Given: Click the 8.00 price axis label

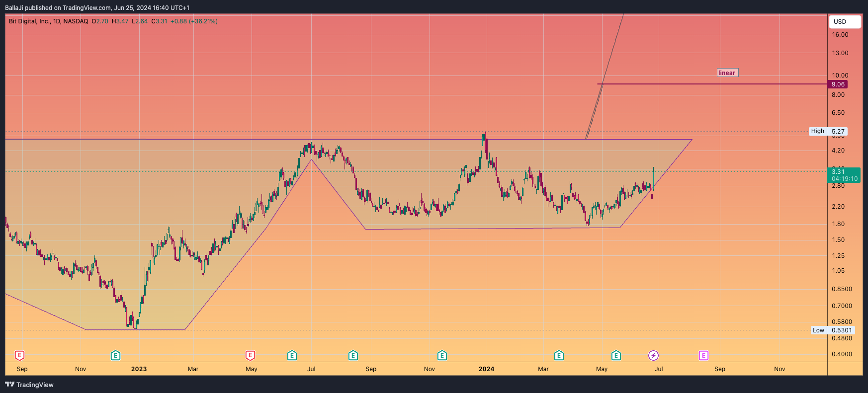Looking at the screenshot, I should point(838,95).
